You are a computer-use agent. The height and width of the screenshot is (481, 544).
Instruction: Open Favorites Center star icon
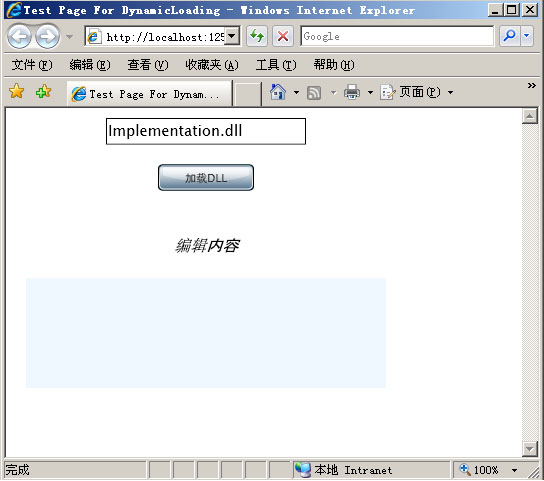(x=16, y=92)
